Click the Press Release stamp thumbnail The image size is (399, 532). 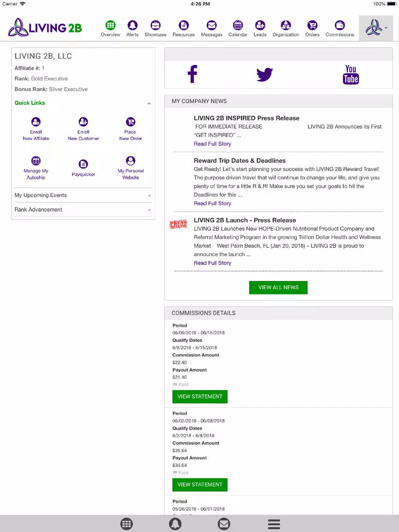point(178,224)
